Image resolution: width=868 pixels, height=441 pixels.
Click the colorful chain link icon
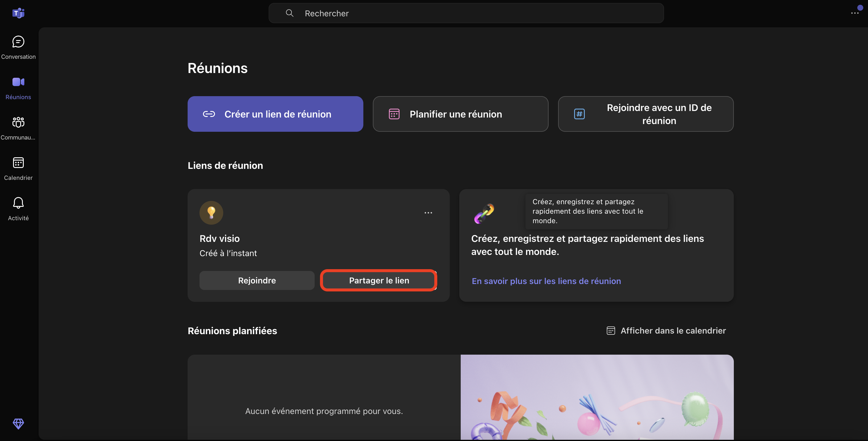484,213
